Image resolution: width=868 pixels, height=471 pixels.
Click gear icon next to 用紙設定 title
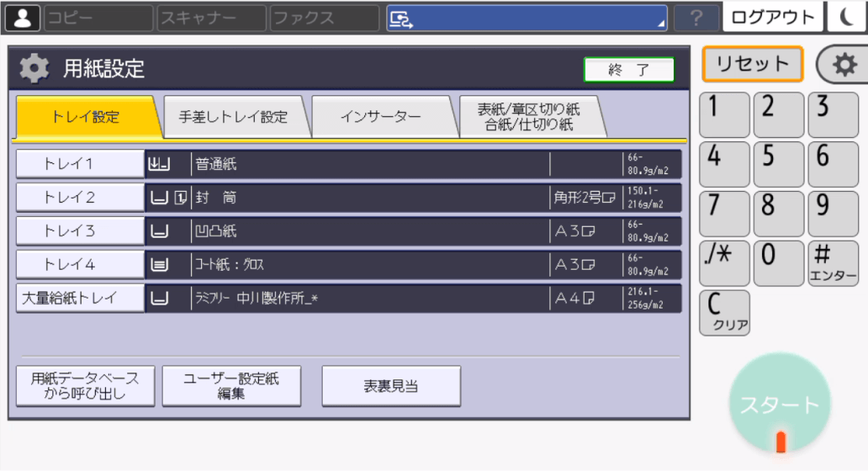(x=34, y=69)
